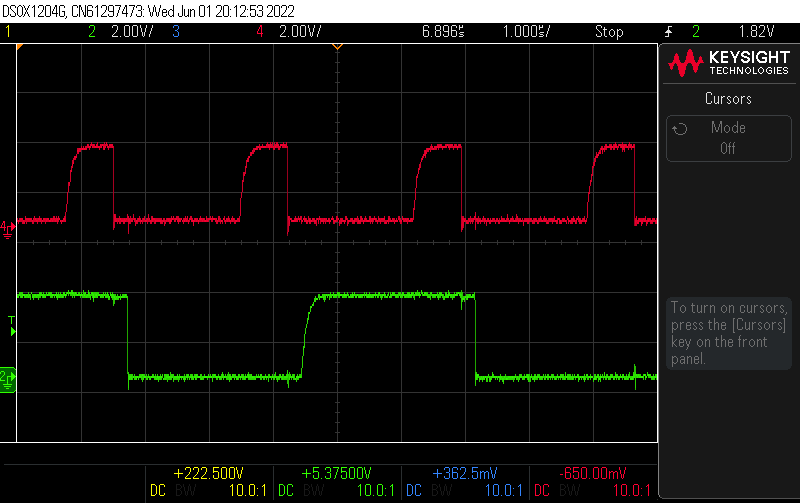Select channel 3 label in status bar
The height and width of the screenshot is (503, 800).
click(x=176, y=32)
